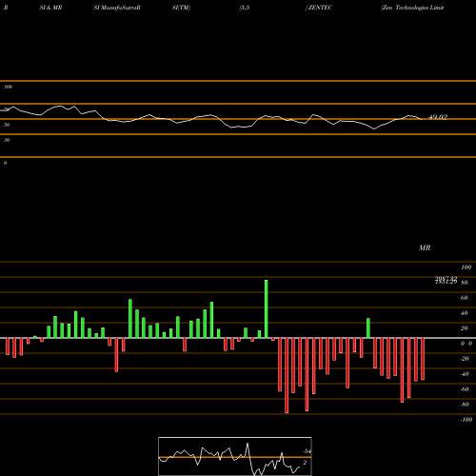
Task: Click the 100 label on RSI axis
Action: point(8,87)
